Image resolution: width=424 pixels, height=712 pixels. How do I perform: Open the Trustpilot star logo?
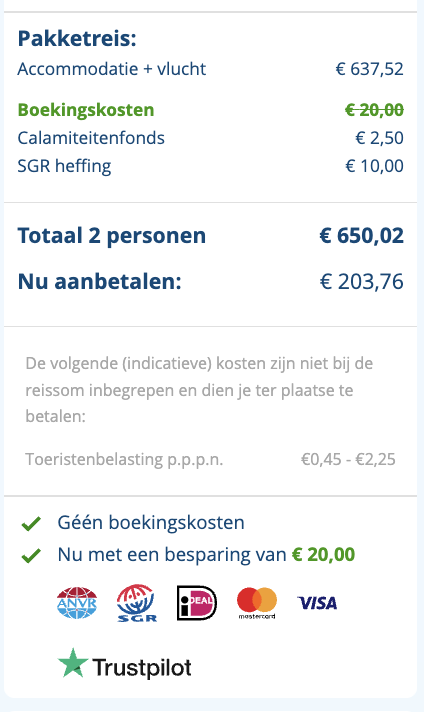point(73,663)
